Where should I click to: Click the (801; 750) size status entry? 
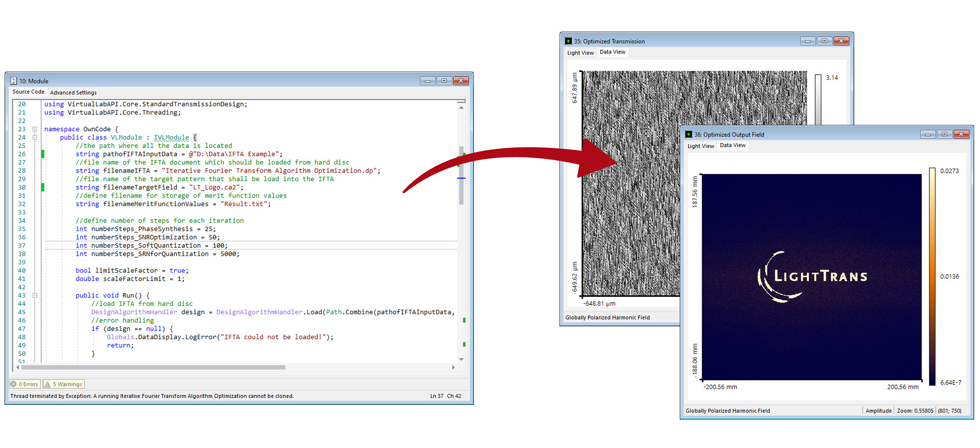(950, 411)
